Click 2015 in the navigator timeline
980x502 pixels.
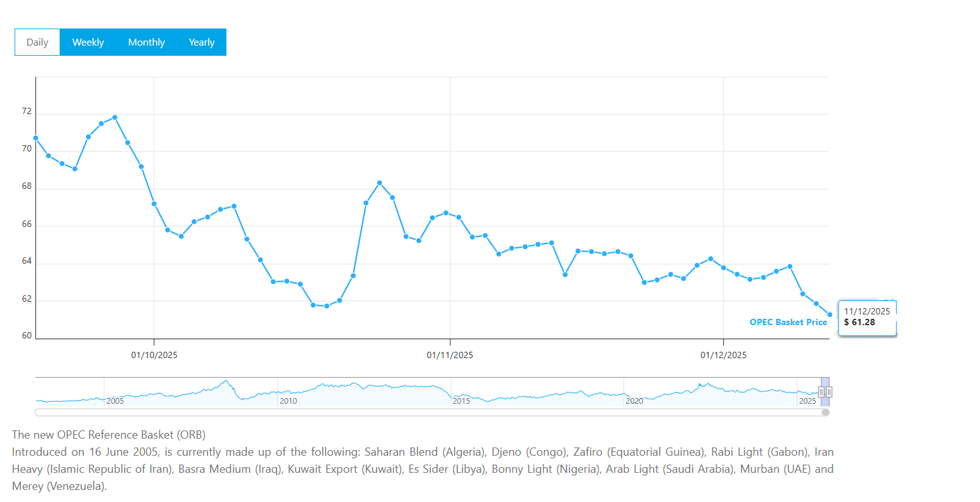tap(461, 401)
